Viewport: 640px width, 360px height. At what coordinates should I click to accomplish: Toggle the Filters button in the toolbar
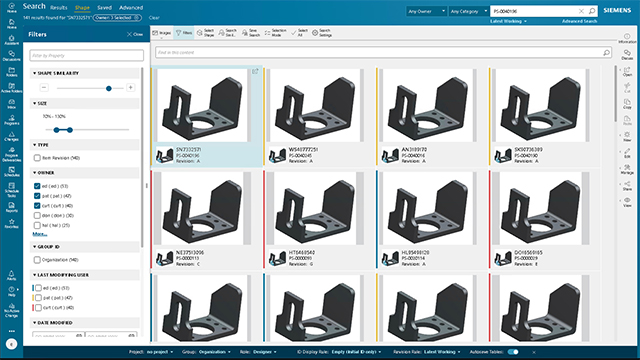(x=184, y=33)
